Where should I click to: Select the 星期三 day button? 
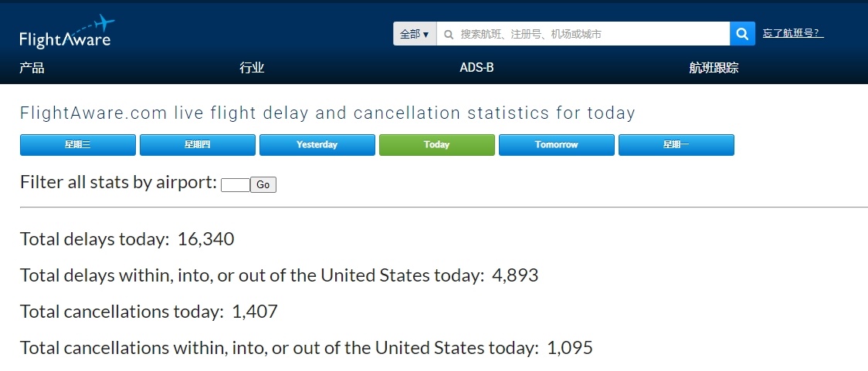pos(78,145)
